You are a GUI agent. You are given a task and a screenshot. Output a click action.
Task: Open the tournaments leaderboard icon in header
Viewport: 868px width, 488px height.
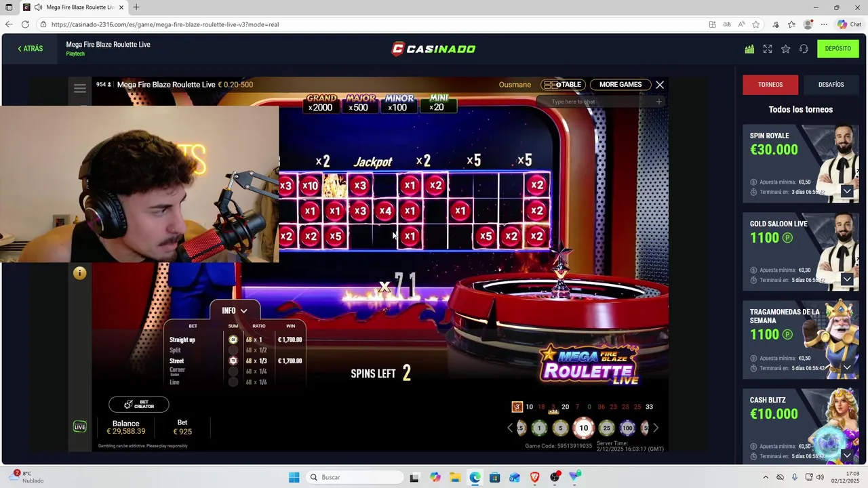(749, 49)
